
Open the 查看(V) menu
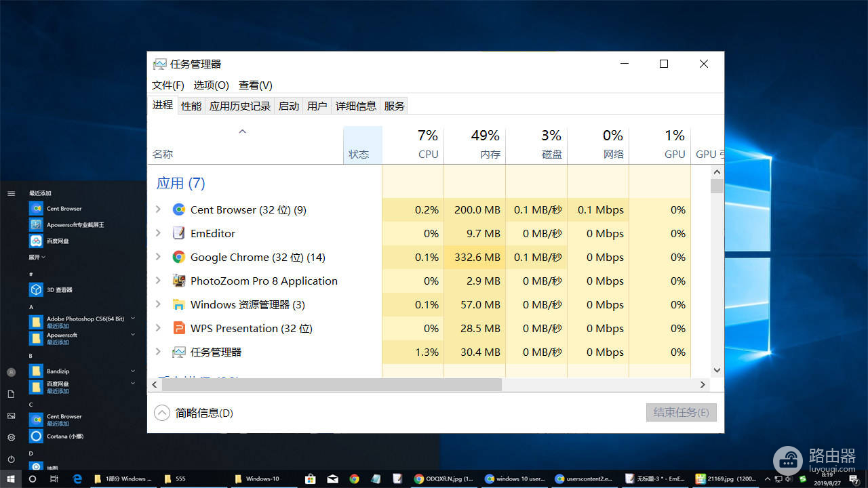tap(256, 85)
